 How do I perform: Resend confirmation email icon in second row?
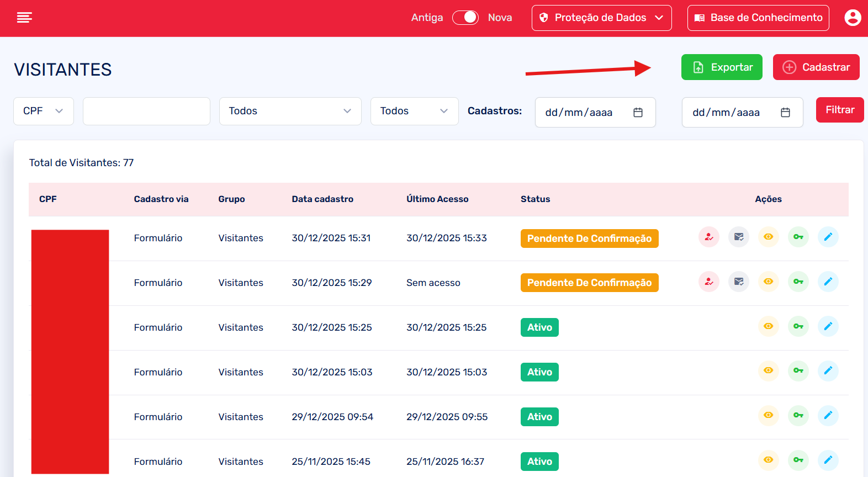tap(738, 282)
